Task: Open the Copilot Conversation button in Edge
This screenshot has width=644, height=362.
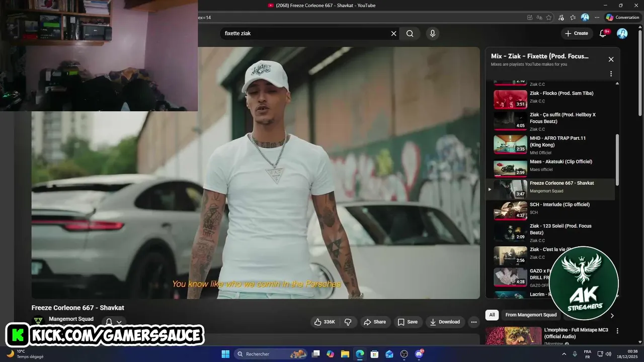Action: 622,17
